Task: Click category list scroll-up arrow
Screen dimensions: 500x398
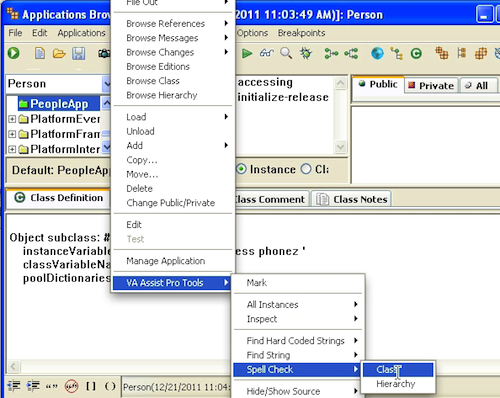Action: [340, 83]
